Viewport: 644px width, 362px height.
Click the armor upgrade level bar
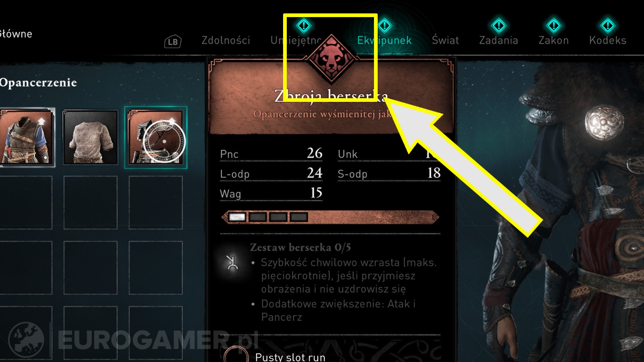pos(330,217)
